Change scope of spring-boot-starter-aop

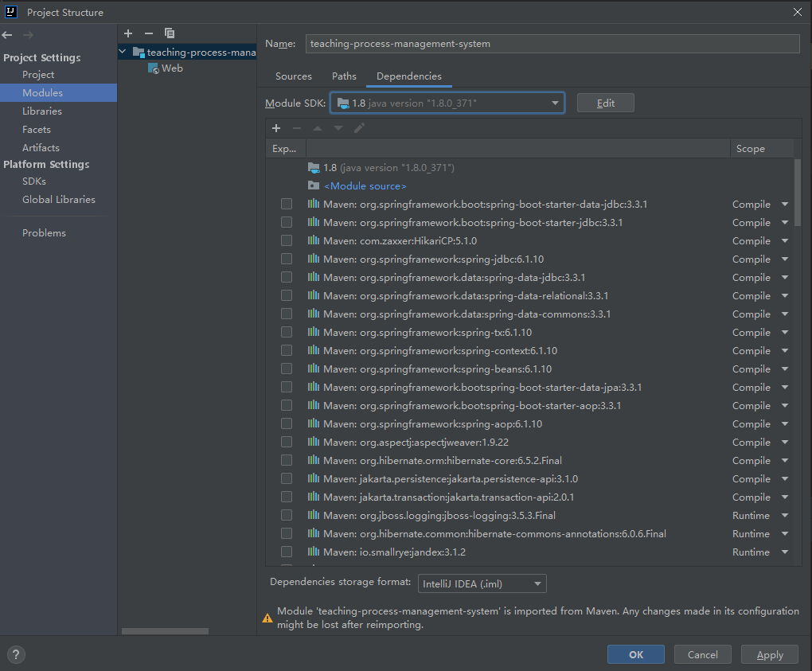785,405
